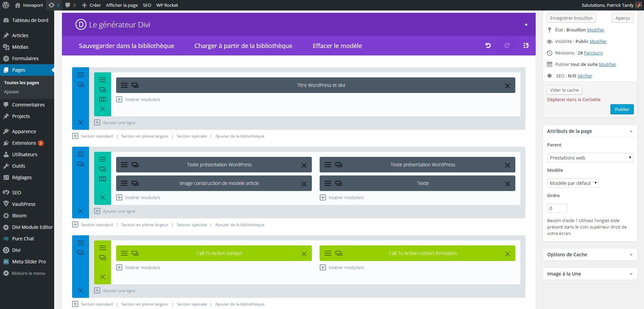Duplicate the Titre WordPress et divi module

(x=135, y=85)
